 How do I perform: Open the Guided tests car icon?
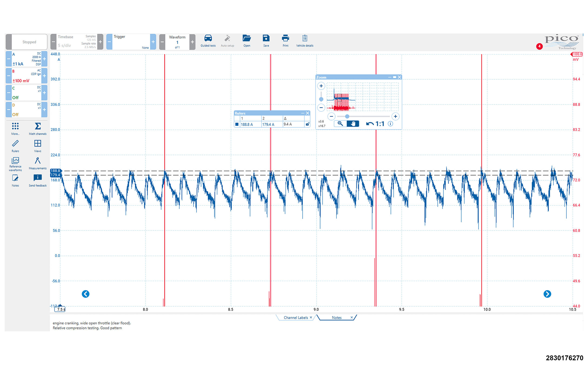pyautogui.click(x=208, y=38)
